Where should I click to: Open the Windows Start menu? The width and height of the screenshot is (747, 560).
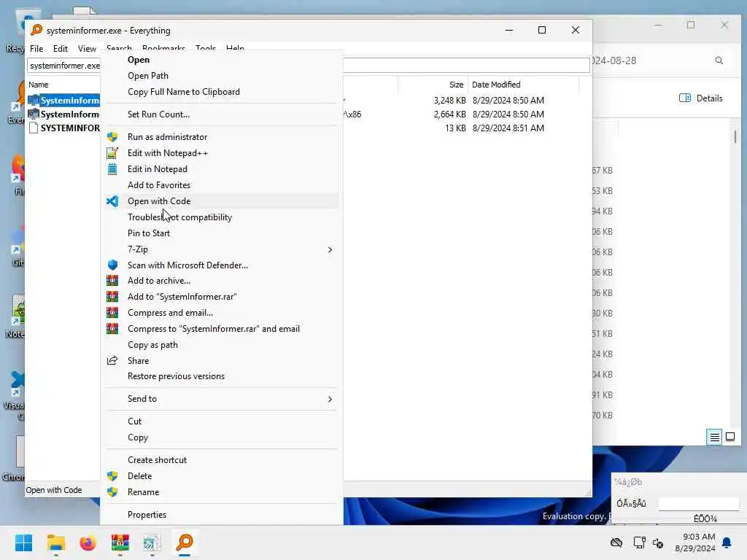point(23,542)
